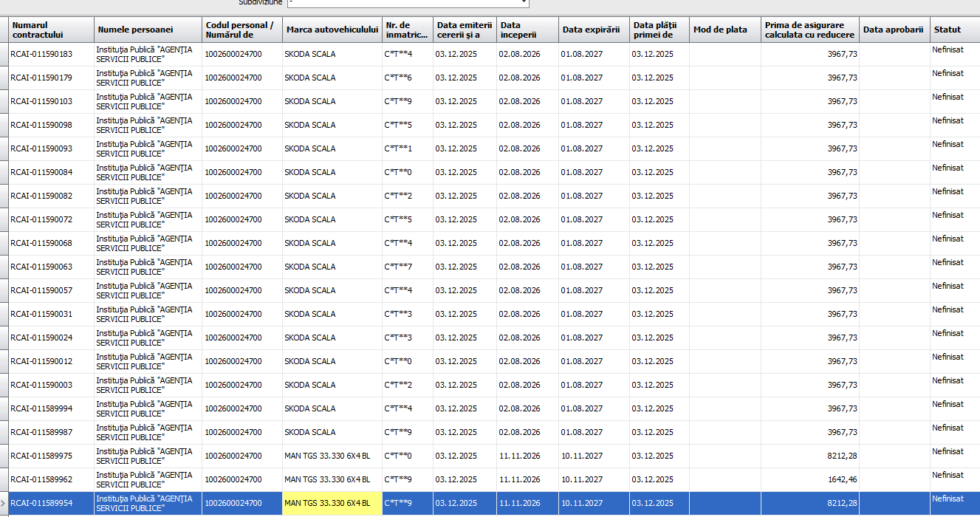Click the current row indicator arrow

[4, 504]
